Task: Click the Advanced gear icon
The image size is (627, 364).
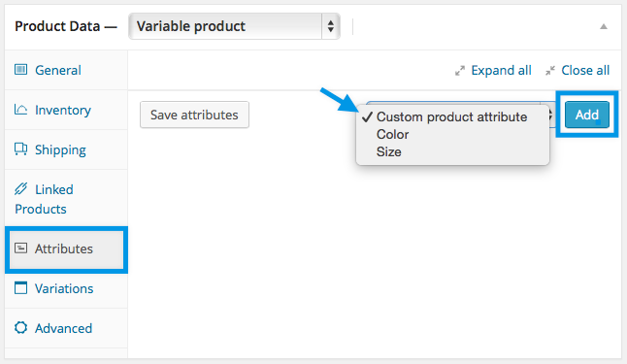Action: (20, 328)
